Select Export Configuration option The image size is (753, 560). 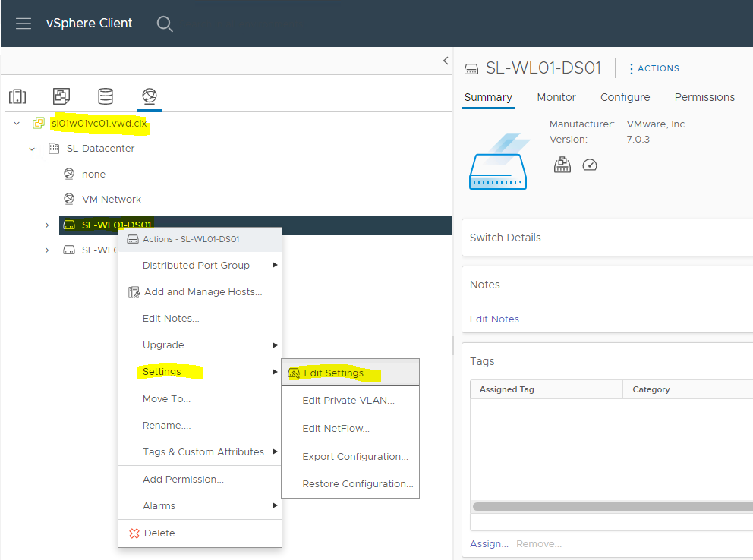pyautogui.click(x=350, y=456)
